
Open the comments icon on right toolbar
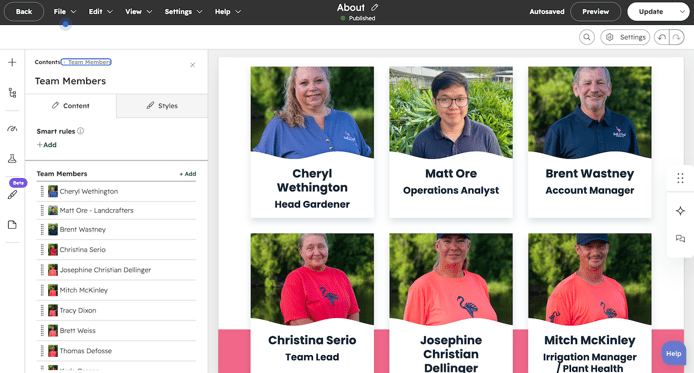(x=680, y=239)
